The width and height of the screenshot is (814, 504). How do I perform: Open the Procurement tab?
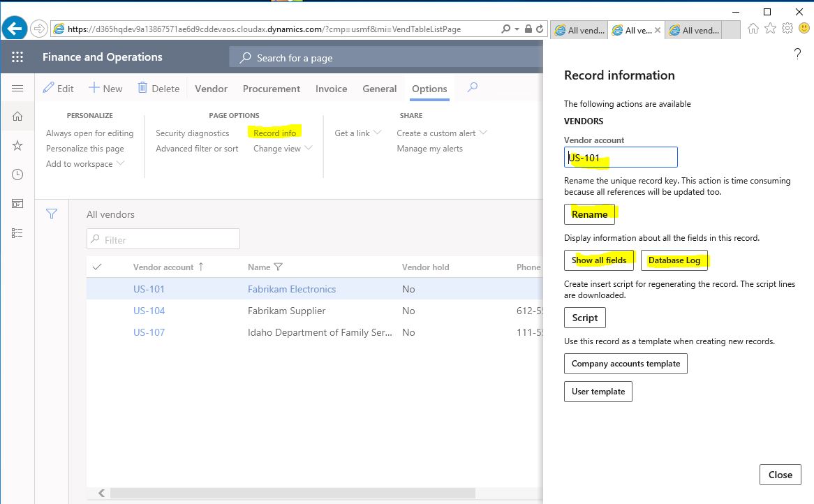[272, 89]
